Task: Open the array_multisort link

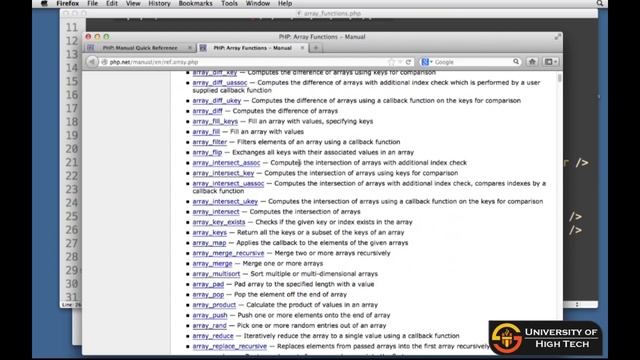Action: pos(216,274)
